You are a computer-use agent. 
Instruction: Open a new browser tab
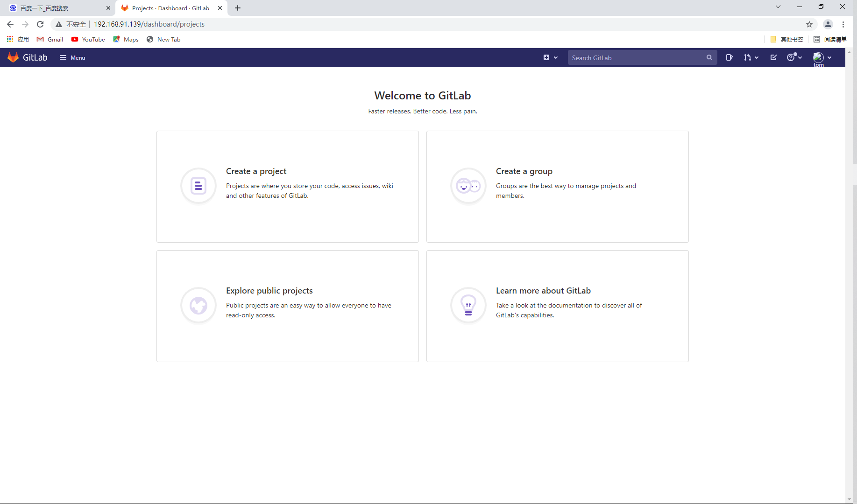click(x=238, y=8)
